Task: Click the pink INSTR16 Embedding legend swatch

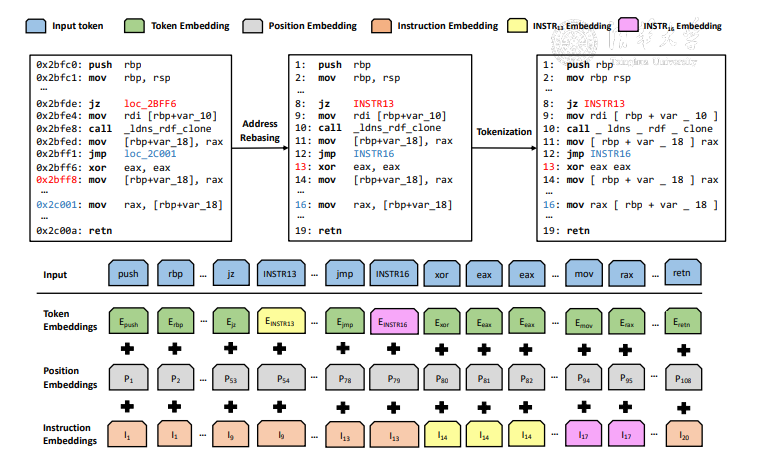Action: point(628,25)
